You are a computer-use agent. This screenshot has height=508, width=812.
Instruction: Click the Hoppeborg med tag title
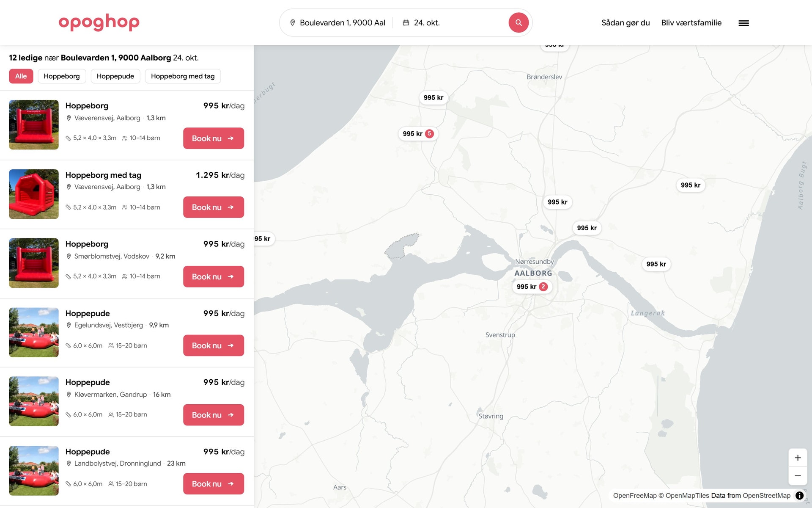tap(103, 175)
